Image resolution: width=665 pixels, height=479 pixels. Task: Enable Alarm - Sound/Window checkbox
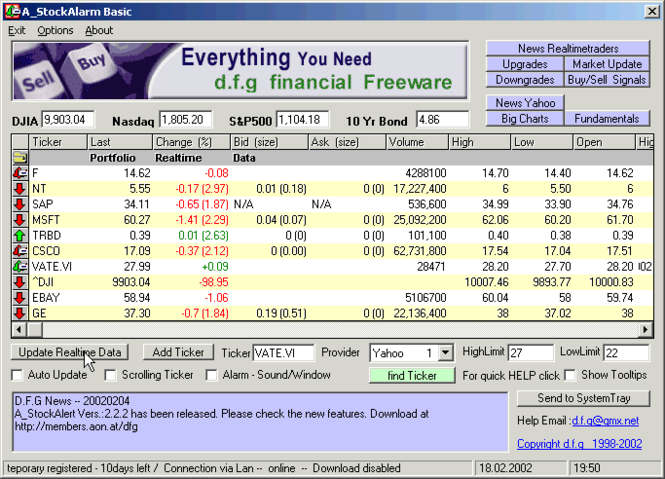pos(211,375)
